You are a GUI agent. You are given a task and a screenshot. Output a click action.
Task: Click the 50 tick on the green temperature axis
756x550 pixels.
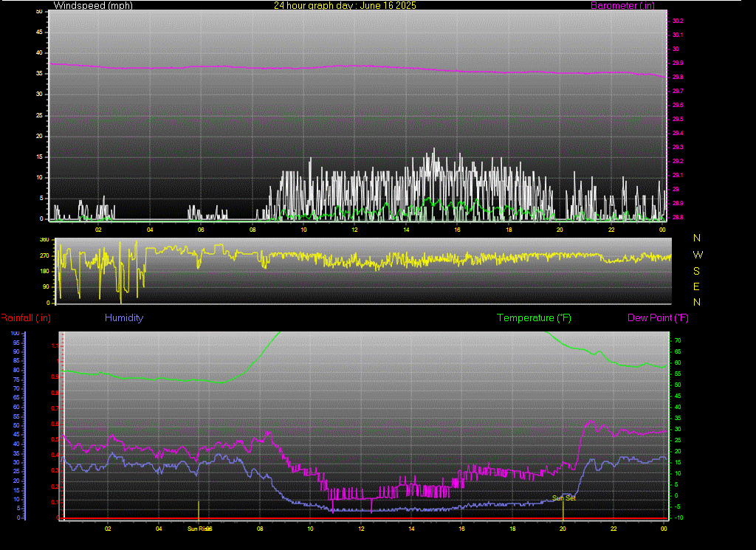click(678, 385)
